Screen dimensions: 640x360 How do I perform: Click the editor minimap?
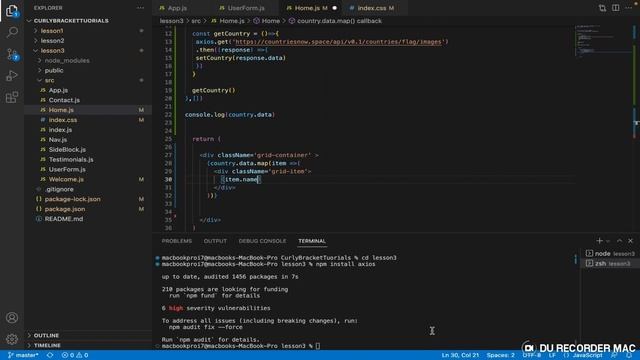pyautogui.click(x=602, y=41)
